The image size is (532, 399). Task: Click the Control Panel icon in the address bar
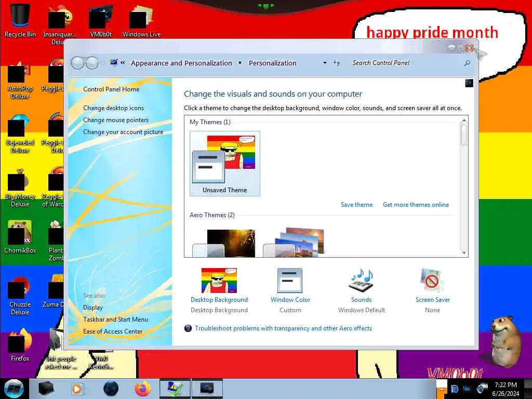click(x=114, y=62)
